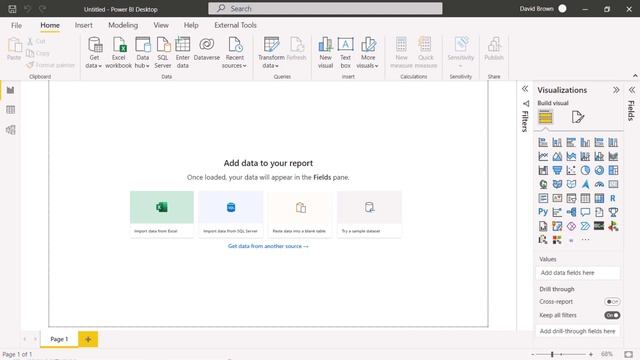Expand the Filters pane

pyautogui.click(x=525, y=89)
